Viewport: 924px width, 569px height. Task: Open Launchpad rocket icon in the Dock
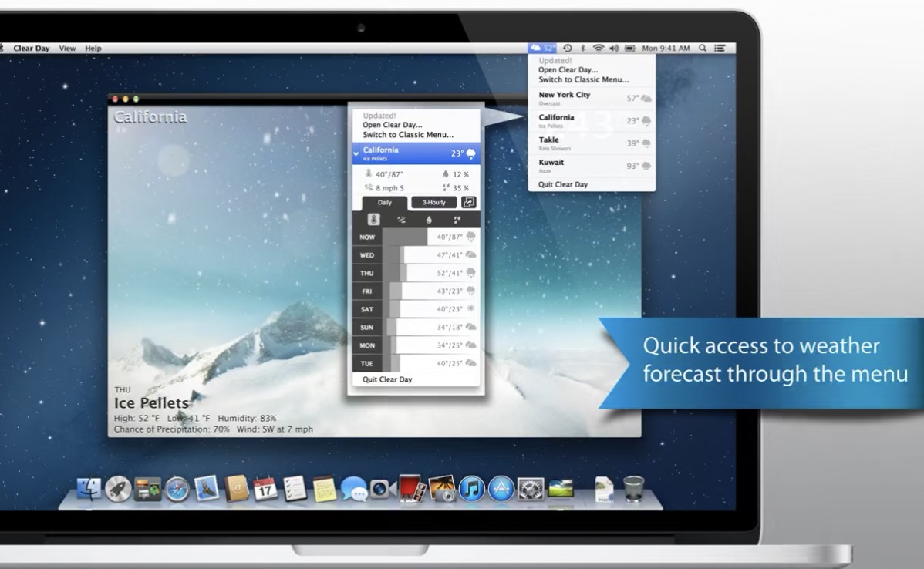click(118, 489)
